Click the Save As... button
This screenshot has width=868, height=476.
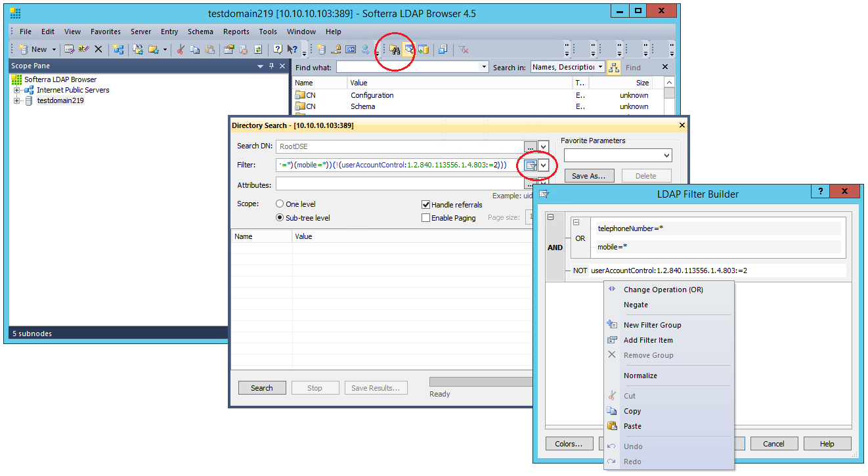click(589, 176)
